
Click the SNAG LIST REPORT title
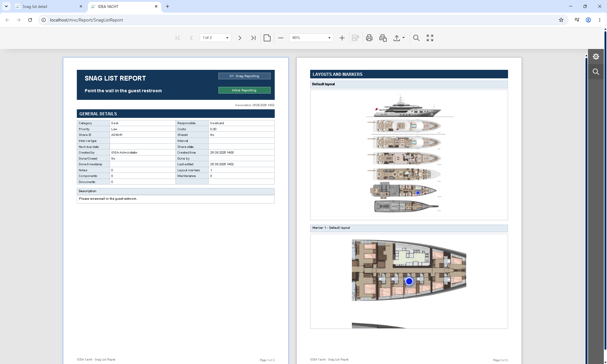point(115,78)
